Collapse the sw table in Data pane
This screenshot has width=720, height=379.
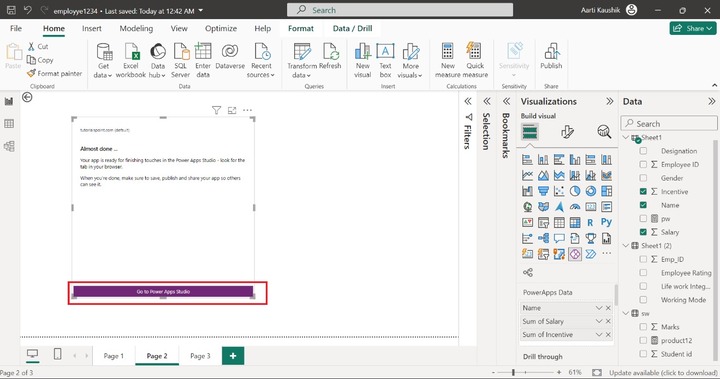click(626, 313)
